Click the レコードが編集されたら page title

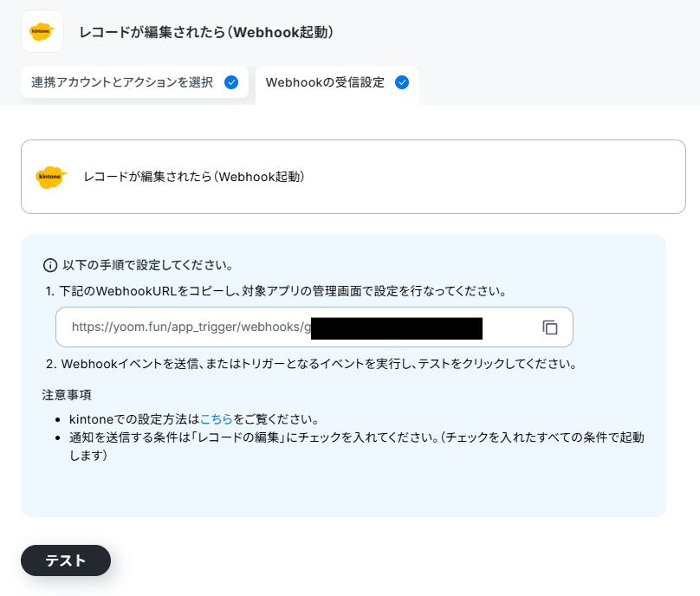coord(206,32)
